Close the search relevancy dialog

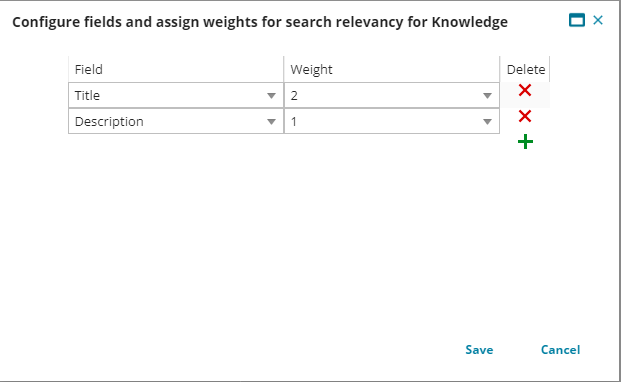[x=598, y=20]
